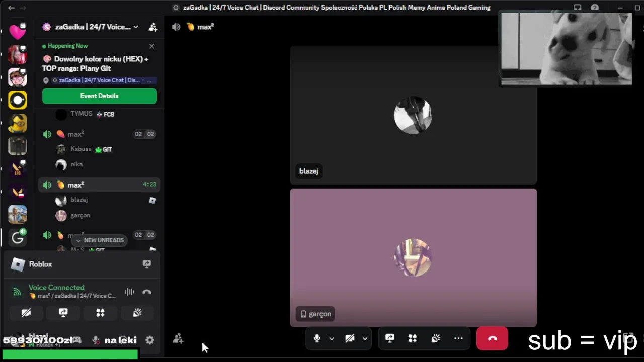Image resolution: width=644 pixels, height=362 pixels.
Task: Focus blazej video tile
Action: [413, 115]
